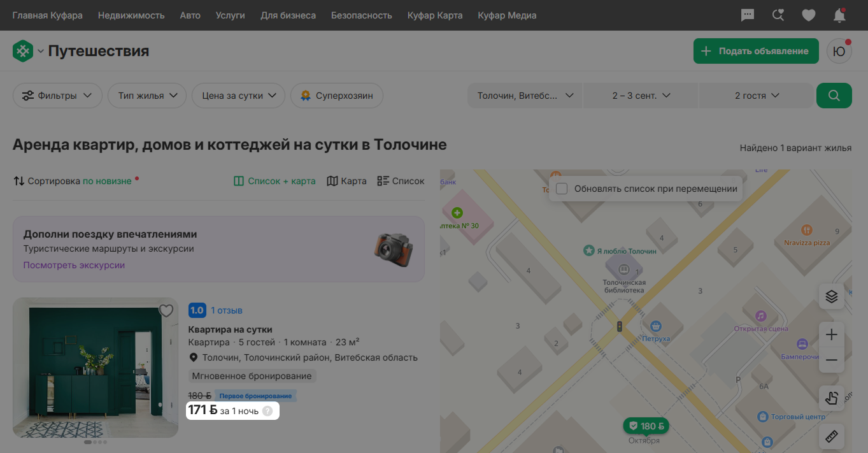Open Главная Куфара menu item

click(48, 15)
